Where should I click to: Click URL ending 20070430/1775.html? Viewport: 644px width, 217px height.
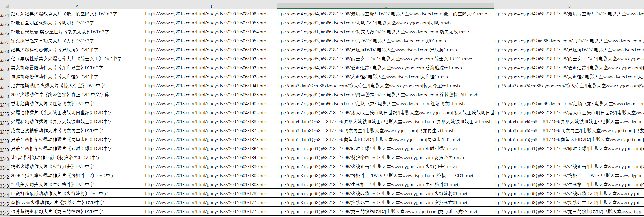click(207, 212)
